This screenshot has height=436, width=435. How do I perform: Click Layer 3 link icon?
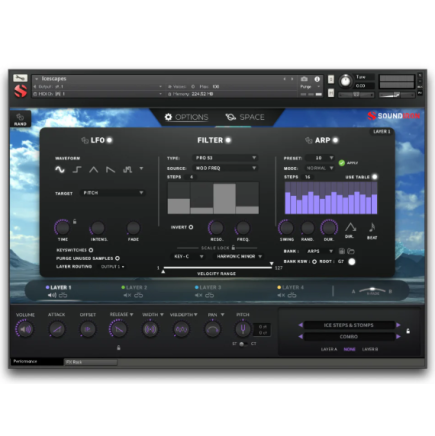click(x=209, y=295)
